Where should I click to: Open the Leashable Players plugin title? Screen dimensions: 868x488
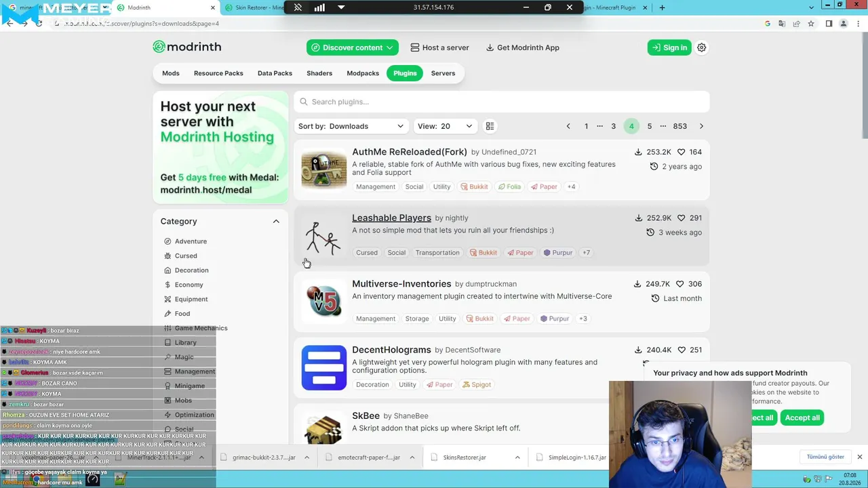tap(391, 218)
